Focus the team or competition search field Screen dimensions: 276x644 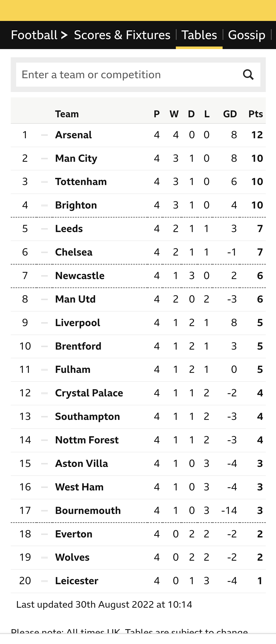pyautogui.click(x=128, y=75)
